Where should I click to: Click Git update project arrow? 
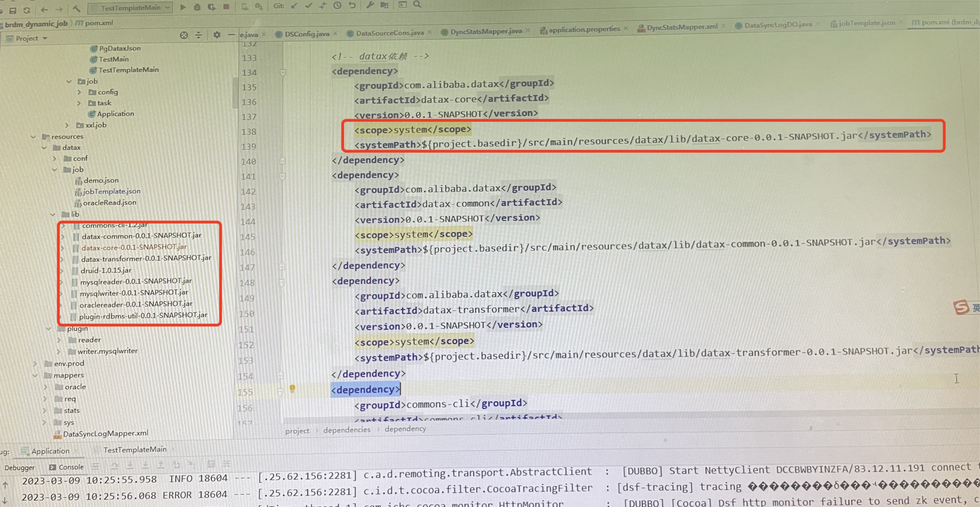click(294, 6)
